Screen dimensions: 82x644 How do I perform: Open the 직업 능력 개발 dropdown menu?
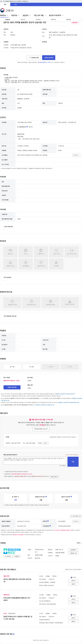click(x=40, y=15)
